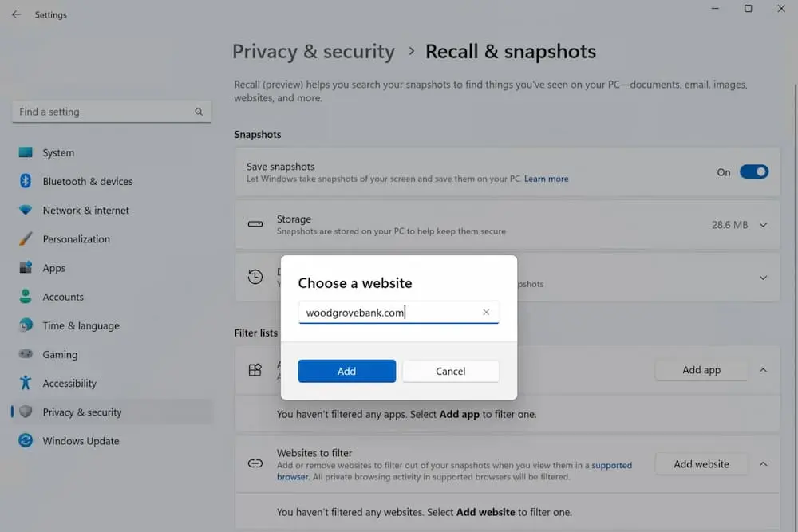This screenshot has width=798, height=532.
Task: Open the Learn more link
Action: [547, 179]
